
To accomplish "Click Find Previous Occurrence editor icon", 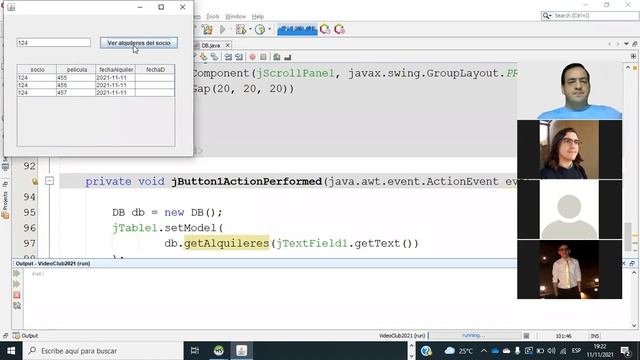I will tap(203, 57).
